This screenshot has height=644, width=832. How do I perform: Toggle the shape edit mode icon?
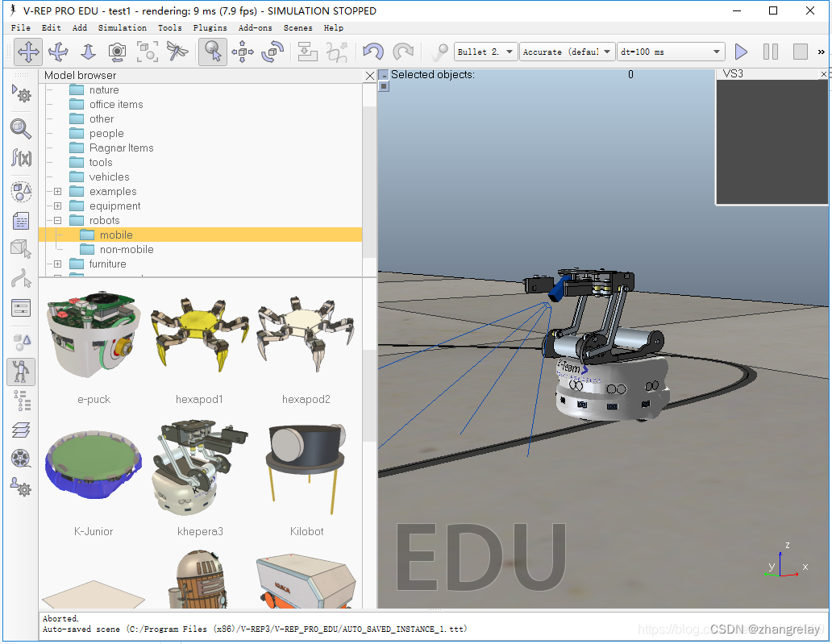point(21,248)
